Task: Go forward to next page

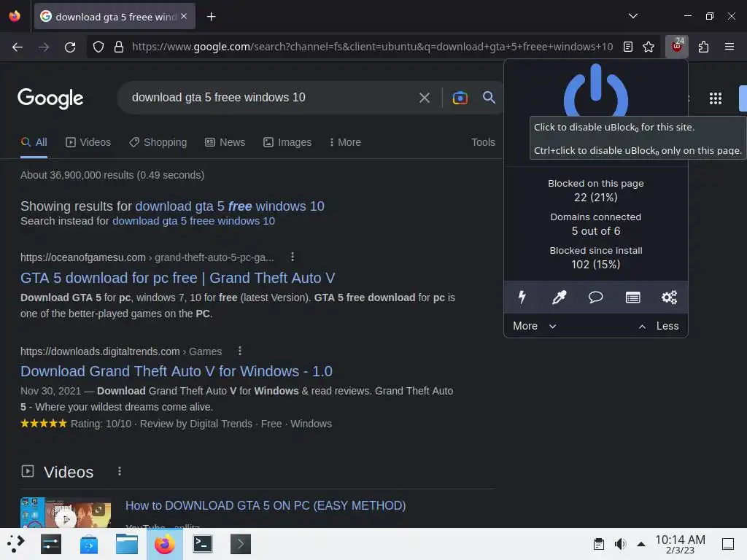Action: point(44,47)
